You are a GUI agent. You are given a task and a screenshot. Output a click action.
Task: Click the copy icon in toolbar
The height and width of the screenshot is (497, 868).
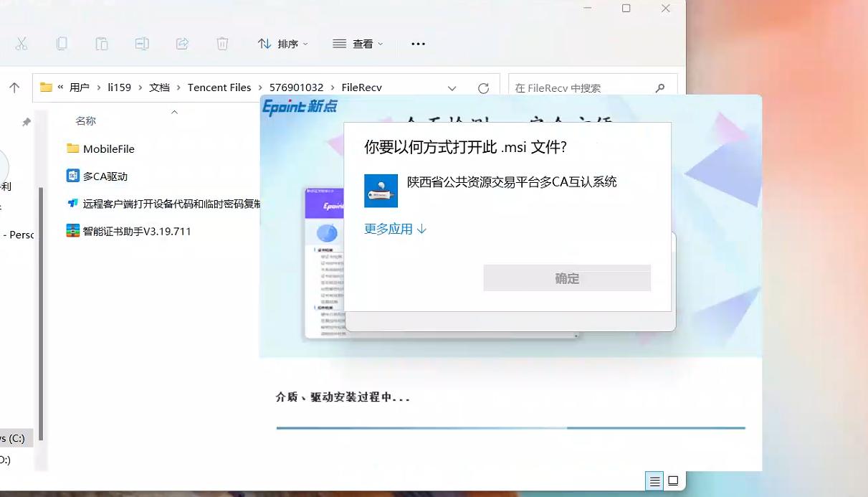(62, 44)
